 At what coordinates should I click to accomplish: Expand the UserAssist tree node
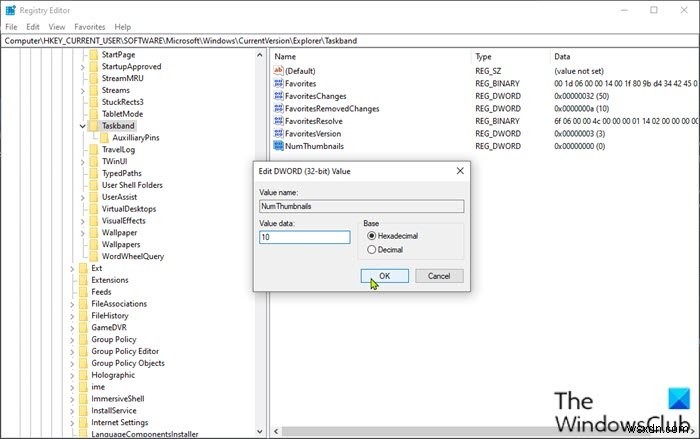tap(83, 197)
